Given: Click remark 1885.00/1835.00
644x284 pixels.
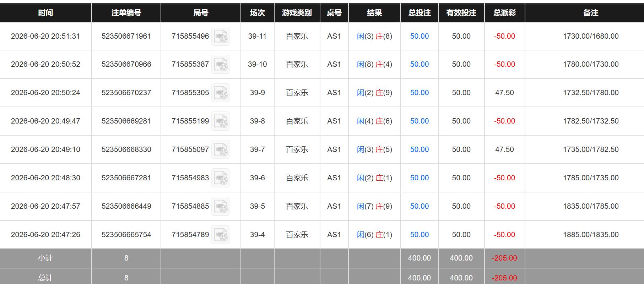Looking at the screenshot, I should click(x=591, y=235).
